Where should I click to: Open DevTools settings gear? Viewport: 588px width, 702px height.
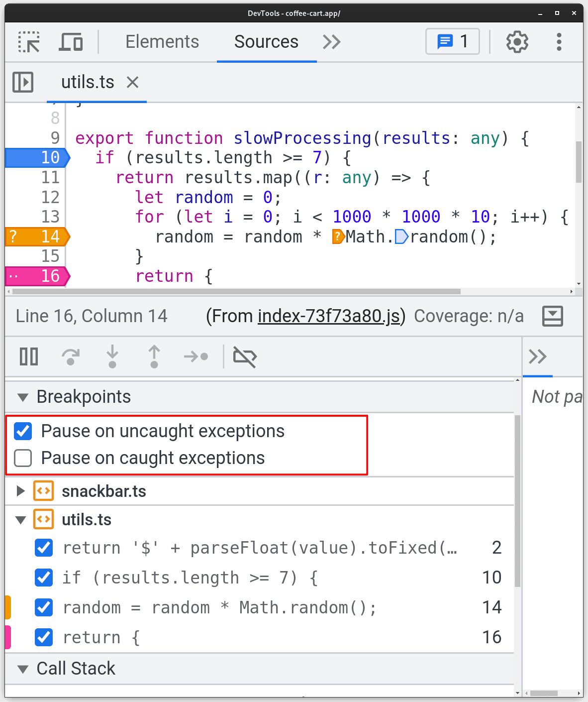pyautogui.click(x=517, y=42)
